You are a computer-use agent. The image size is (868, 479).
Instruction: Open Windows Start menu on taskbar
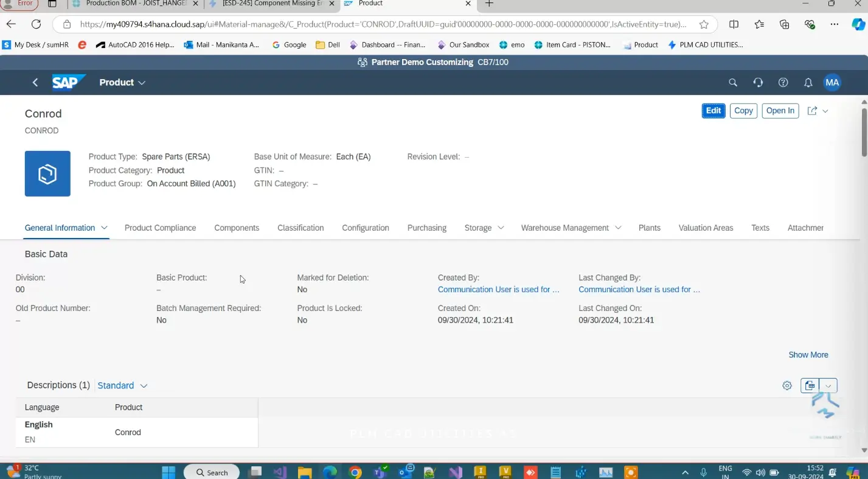(x=168, y=472)
